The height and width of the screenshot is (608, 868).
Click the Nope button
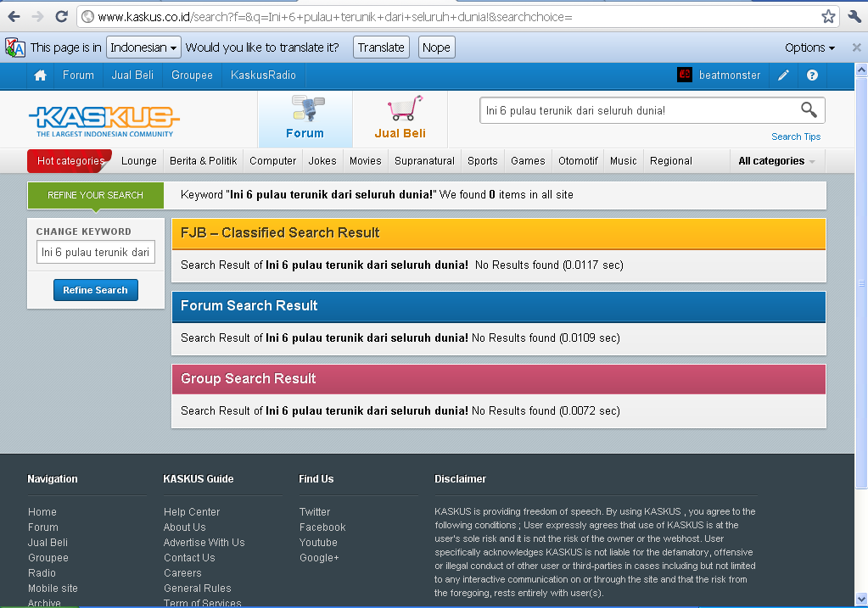click(x=436, y=47)
